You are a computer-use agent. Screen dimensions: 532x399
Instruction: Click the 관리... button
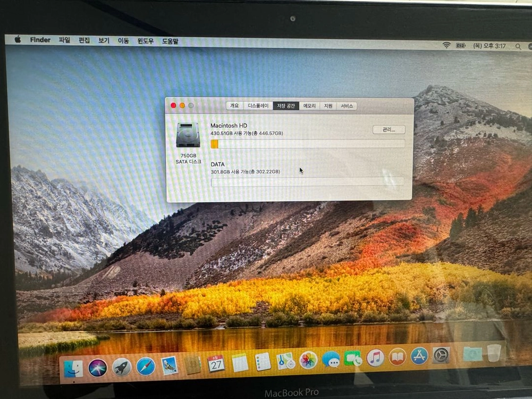(389, 129)
